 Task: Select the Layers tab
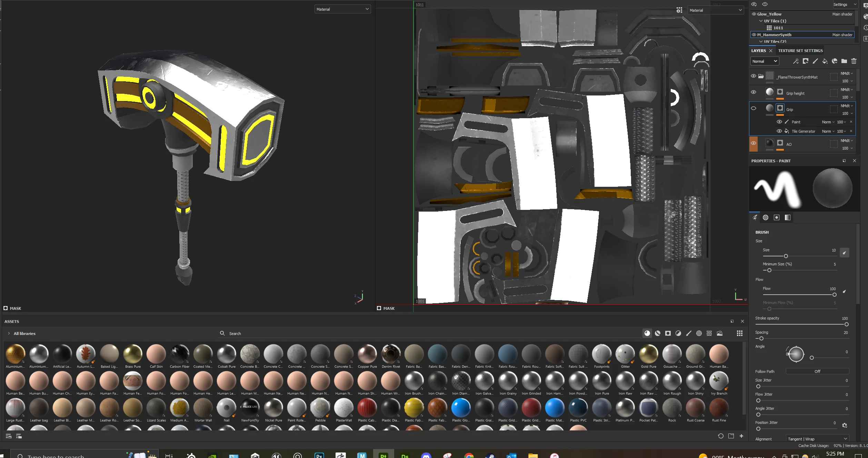[x=758, y=51]
